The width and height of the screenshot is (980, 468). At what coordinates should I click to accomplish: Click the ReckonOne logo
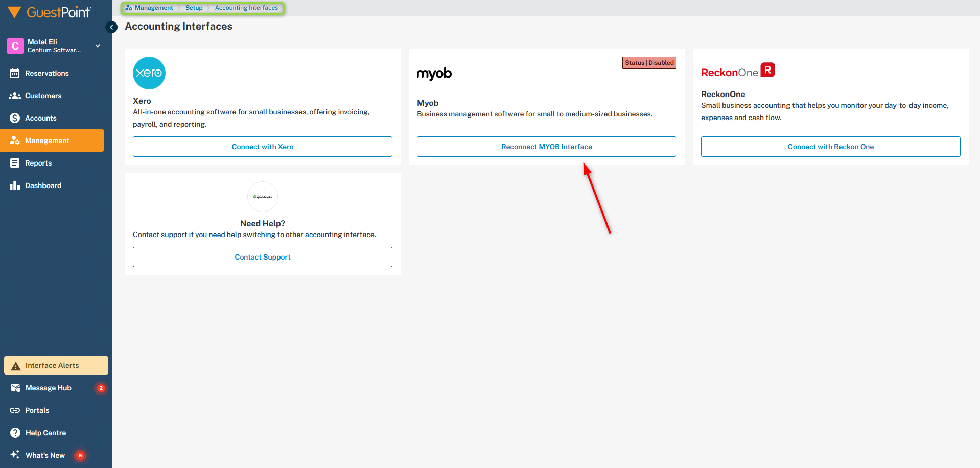(738, 71)
